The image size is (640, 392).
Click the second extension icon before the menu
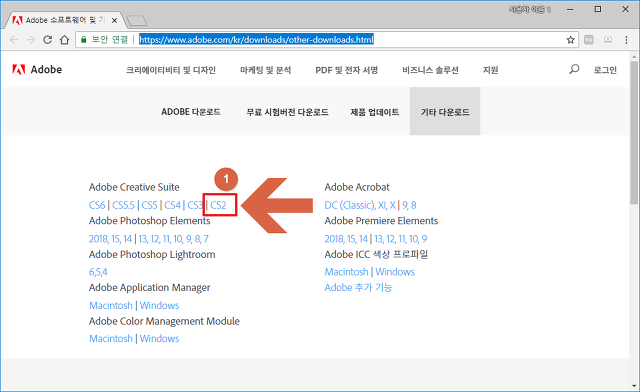(608, 40)
